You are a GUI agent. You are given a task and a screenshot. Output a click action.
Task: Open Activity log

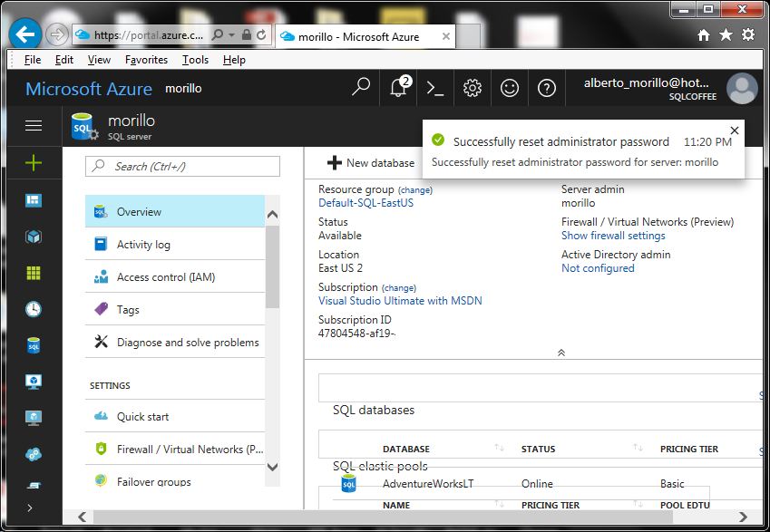(x=175, y=245)
